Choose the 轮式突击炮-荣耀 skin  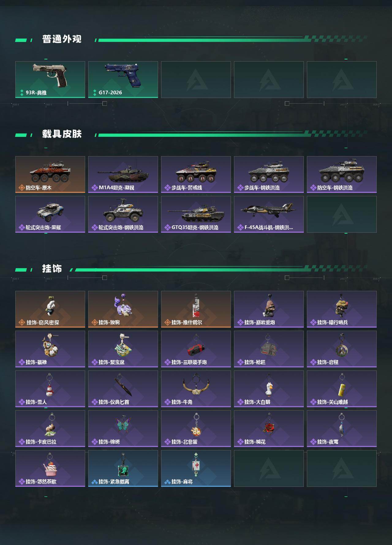pos(50,214)
